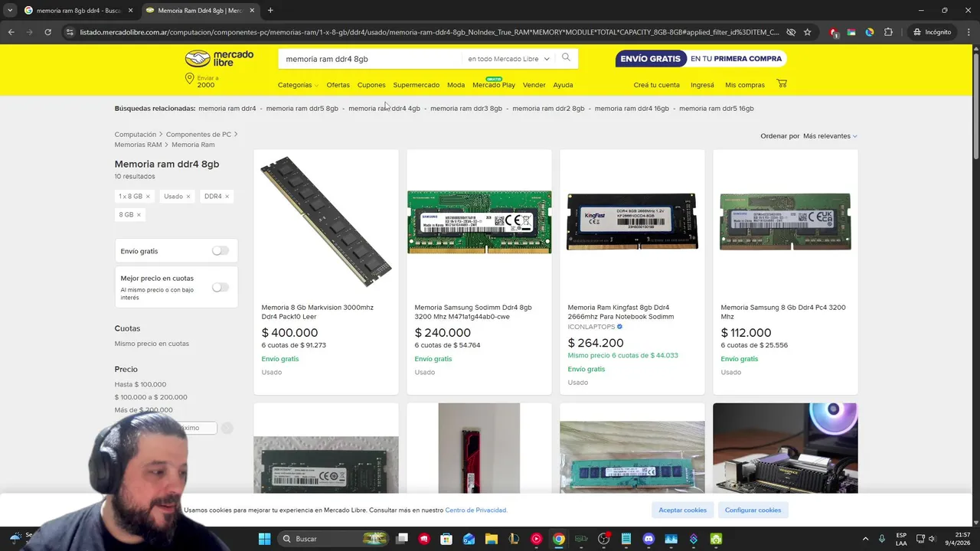Click the 'Ingresá' link

coord(702,85)
